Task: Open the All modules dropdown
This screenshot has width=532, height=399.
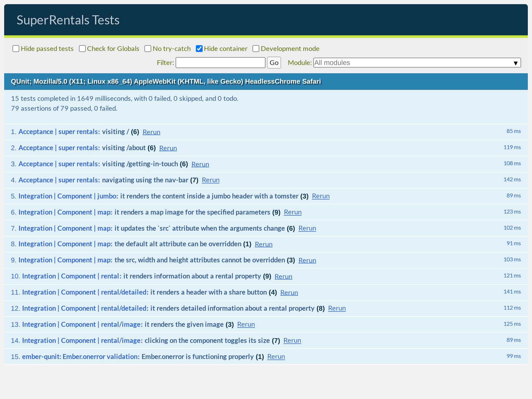Action: [417, 63]
